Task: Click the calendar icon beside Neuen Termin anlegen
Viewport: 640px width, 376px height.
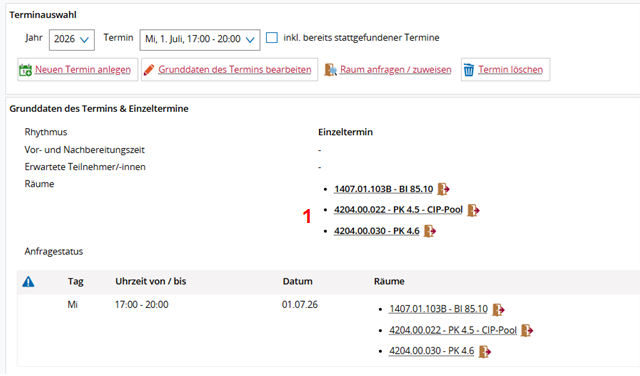Action: click(x=25, y=70)
